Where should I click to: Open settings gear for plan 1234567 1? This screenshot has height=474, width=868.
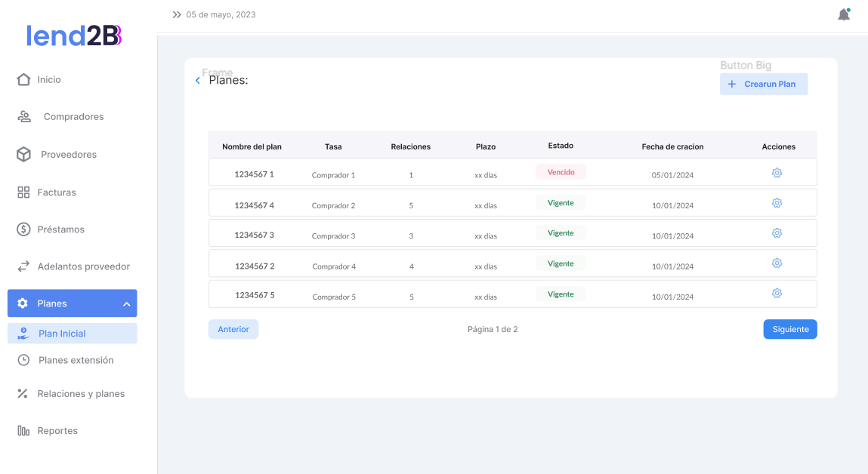pyautogui.click(x=777, y=173)
